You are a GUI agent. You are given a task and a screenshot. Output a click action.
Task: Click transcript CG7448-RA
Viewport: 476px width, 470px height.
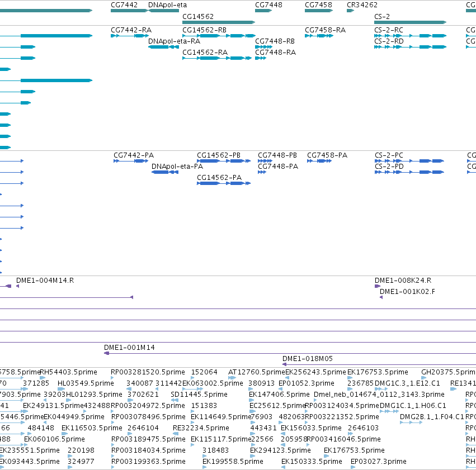point(276,53)
